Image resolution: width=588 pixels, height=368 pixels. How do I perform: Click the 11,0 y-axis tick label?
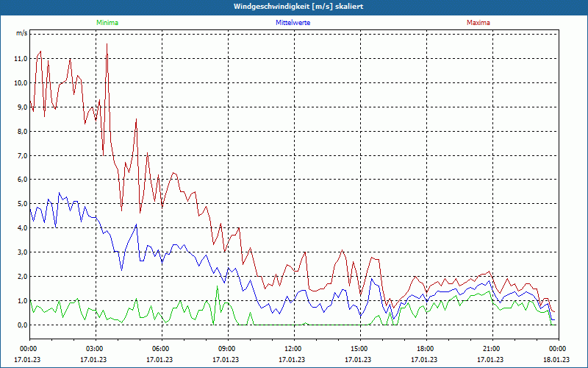click(21, 58)
